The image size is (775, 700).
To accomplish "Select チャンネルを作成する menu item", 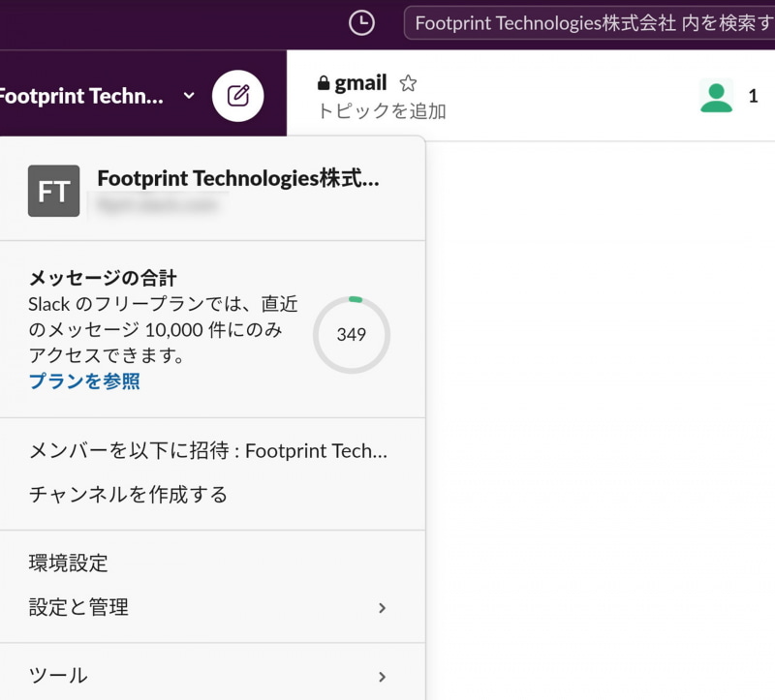I will point(212,495).
